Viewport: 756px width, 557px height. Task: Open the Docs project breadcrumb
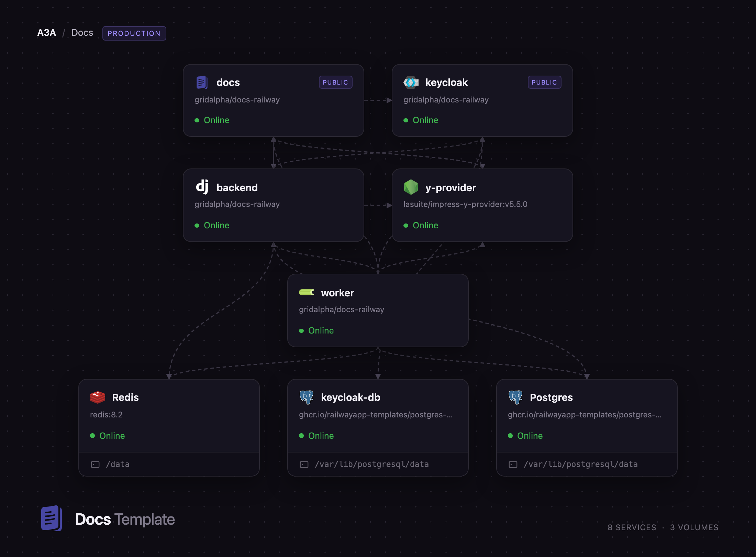(82, 33)
